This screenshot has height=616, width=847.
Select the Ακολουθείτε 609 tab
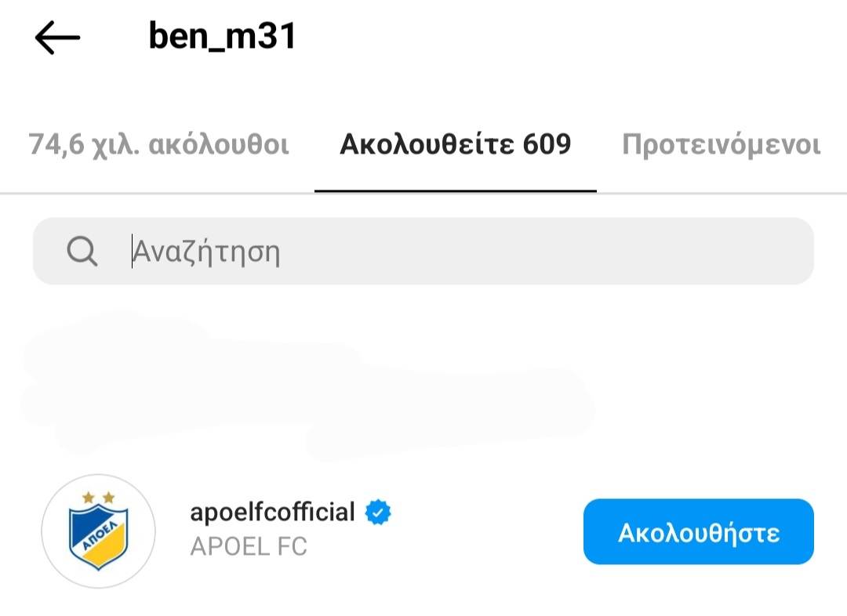(x=455, y=145)
